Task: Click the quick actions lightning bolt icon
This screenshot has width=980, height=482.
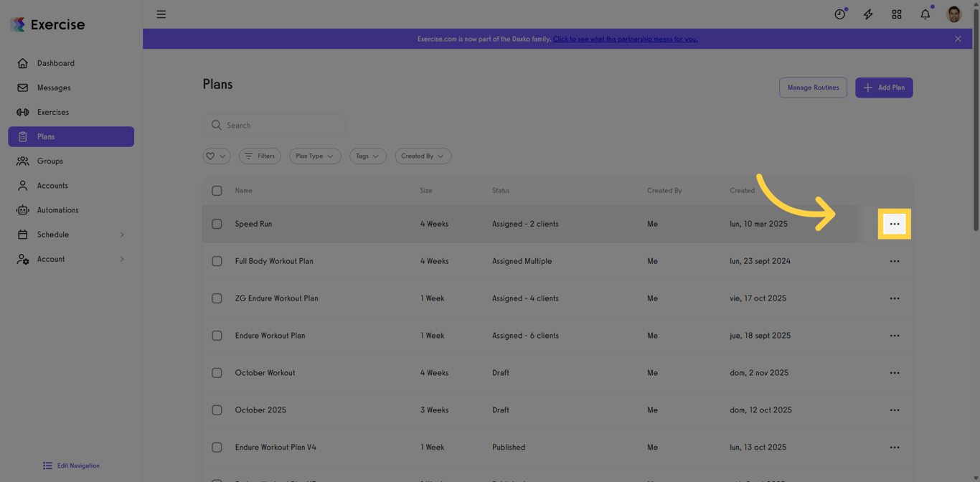Action: pyautogui.click(x=868, y=14)
